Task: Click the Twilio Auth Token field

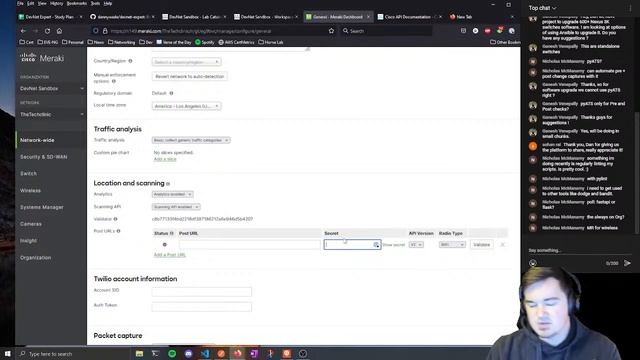Action: pyautogui.click(x=202, y=307)
